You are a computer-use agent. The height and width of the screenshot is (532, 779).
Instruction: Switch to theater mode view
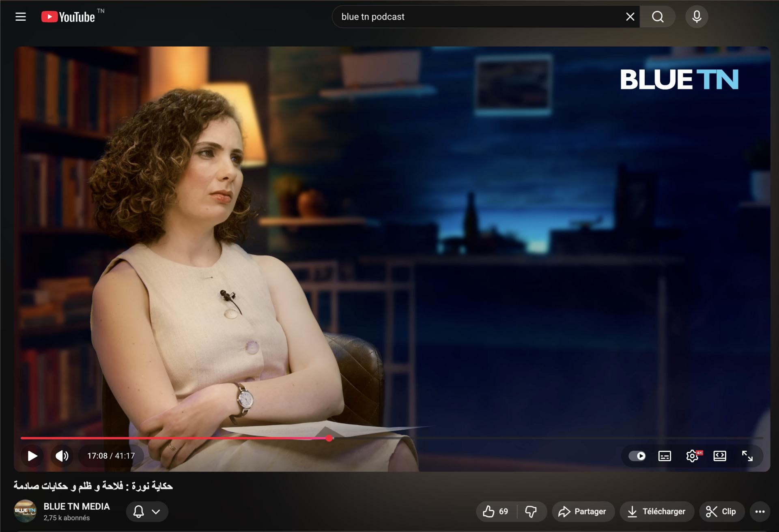click(719, 456)
